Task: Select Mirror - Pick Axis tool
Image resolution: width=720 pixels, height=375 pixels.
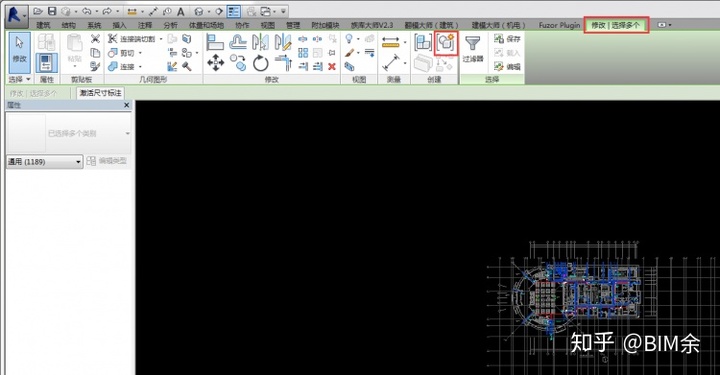Action: pyautogui.click(x=260, y=42)
